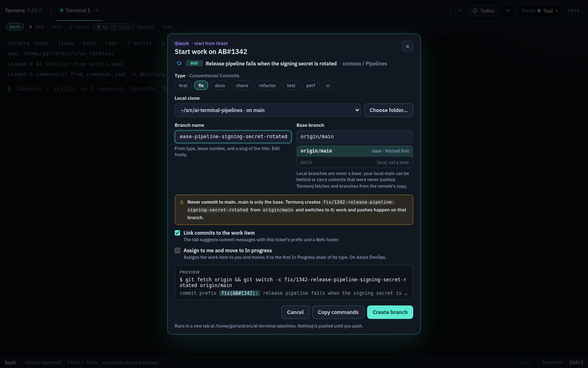Select the feat commit type chip
The width and height of the screenshot is (588, 368).
183,85
